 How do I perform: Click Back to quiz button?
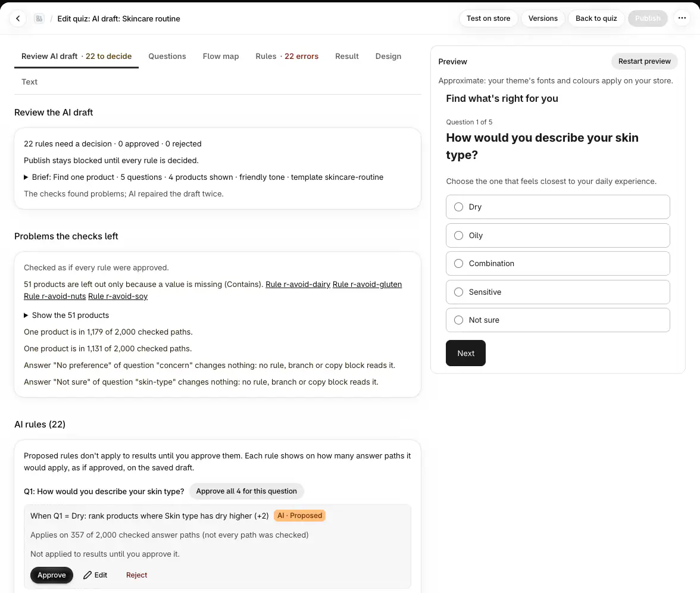point(596,18)
